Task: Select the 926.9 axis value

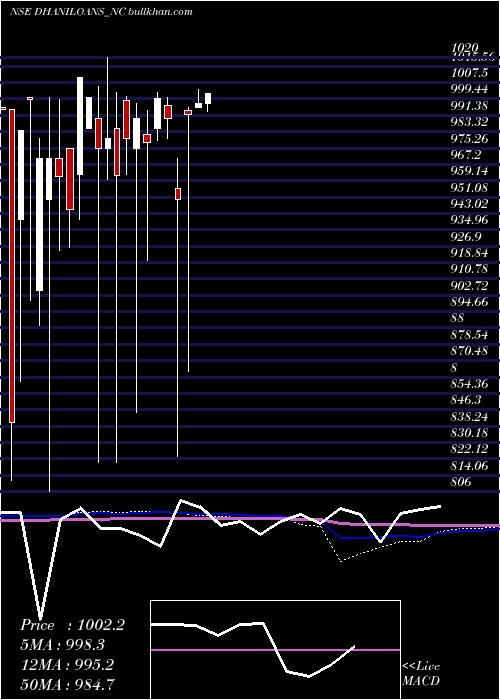Action: click(466, 237)
